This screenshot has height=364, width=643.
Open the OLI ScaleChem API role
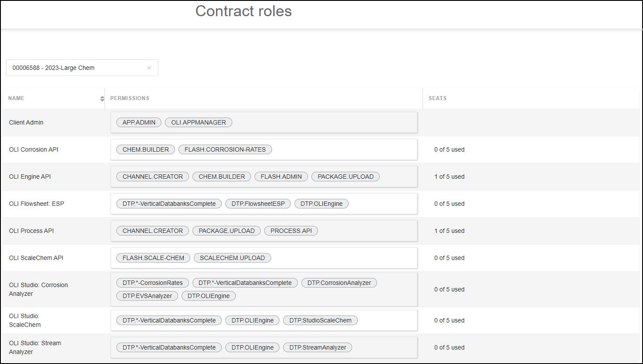click(36, 258)
